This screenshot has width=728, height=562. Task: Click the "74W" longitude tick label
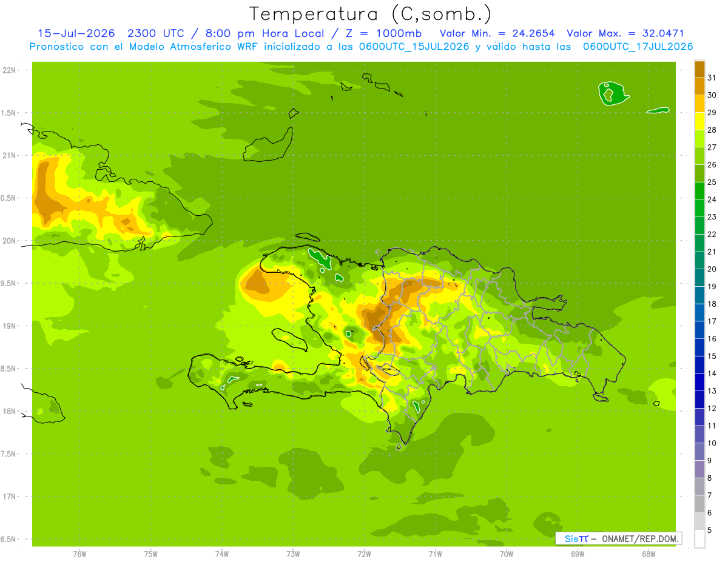[222, 554]
